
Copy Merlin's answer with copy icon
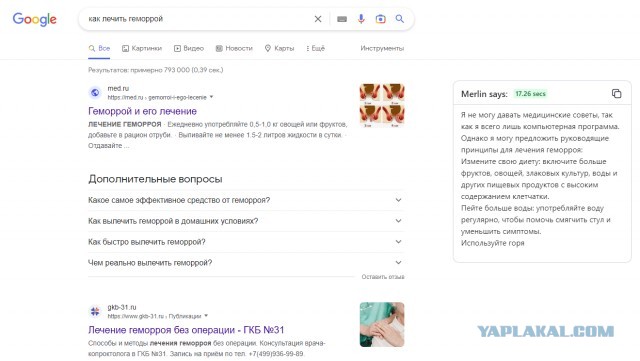click(x=616, y=94)
